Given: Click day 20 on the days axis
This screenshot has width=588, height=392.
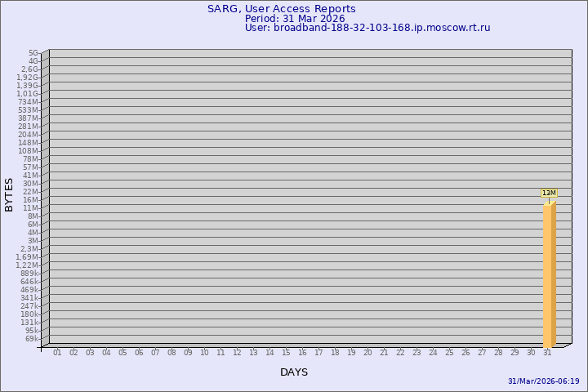Looking at the screenshot, I should pyautogui.click(x=367, y=353).
